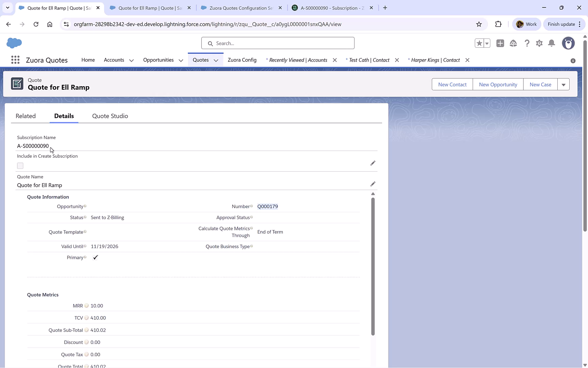Click inside the global Search field
The width and height of the screenshot is (588, 368).
(x=278, y=43)
